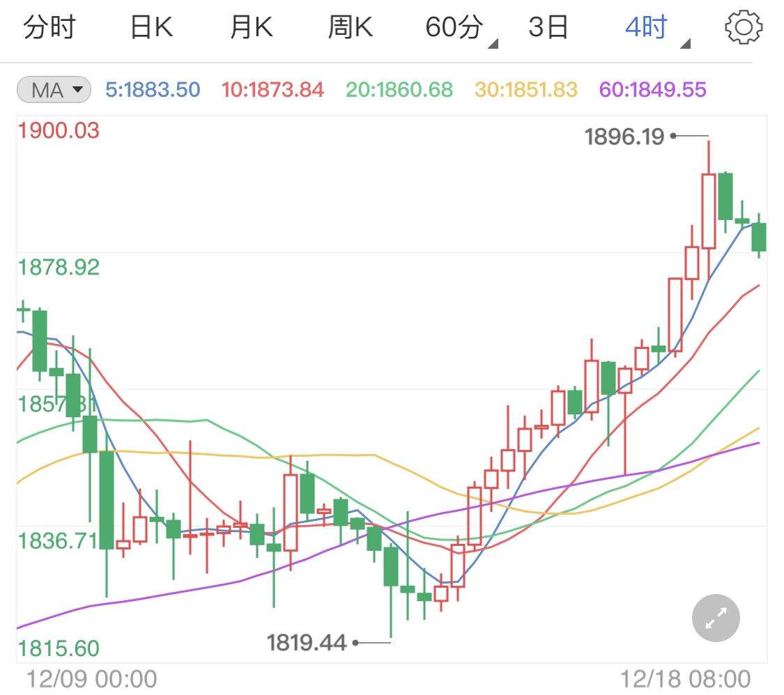Switch to the 周K tab
This screenshot has width=784, height=695.
coord(351,27)
